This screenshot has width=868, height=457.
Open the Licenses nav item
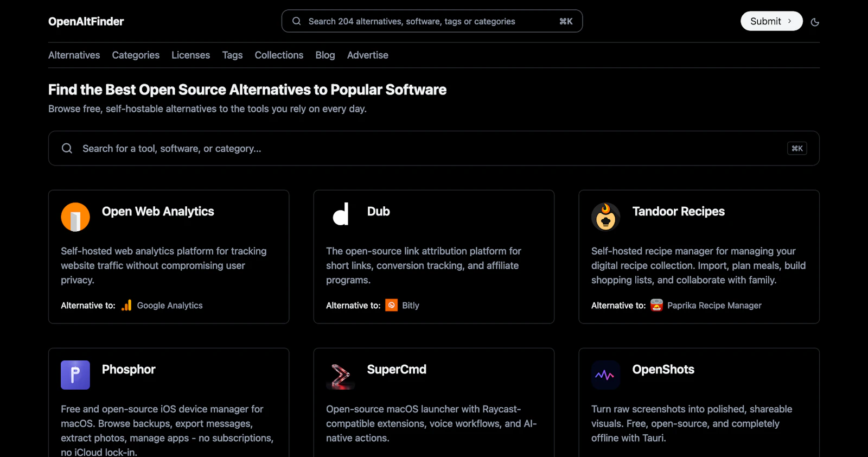point(190,55)
